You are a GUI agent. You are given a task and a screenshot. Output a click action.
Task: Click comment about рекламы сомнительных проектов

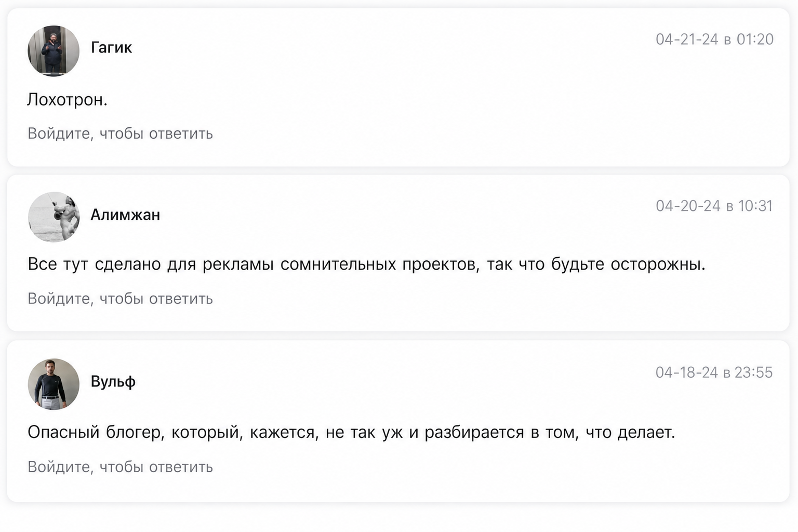[x=366, y=264]
